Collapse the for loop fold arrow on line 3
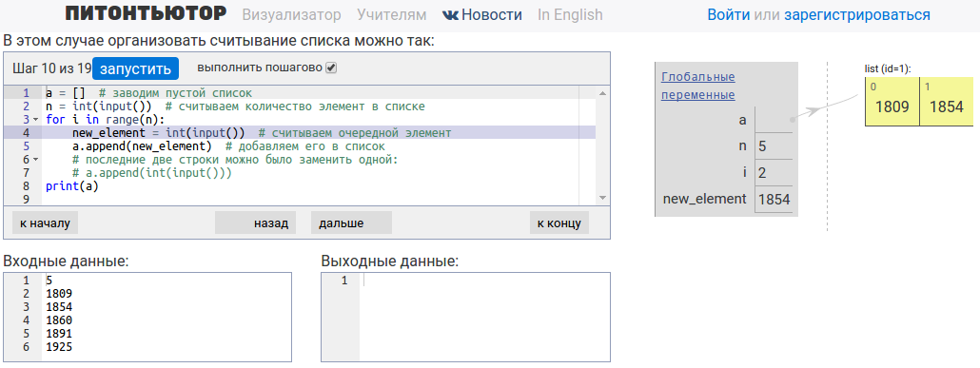Image resolution: width=980 pixels, height=368 pixels. pyautogui.click(x=35, y=119)
